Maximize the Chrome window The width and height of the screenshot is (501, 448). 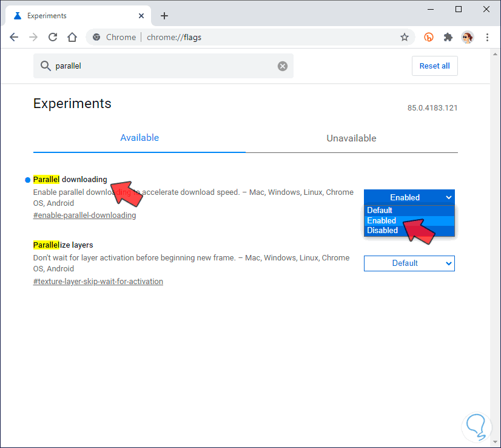pos(458,9)
